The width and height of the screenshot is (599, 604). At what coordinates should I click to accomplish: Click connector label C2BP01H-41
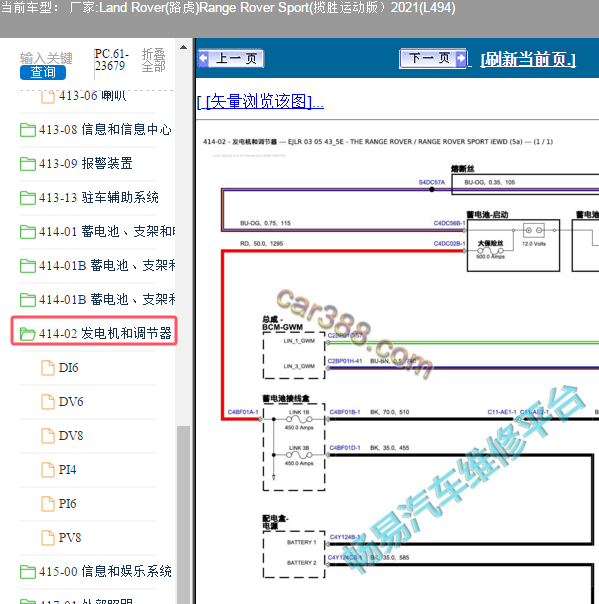point(345,361)
